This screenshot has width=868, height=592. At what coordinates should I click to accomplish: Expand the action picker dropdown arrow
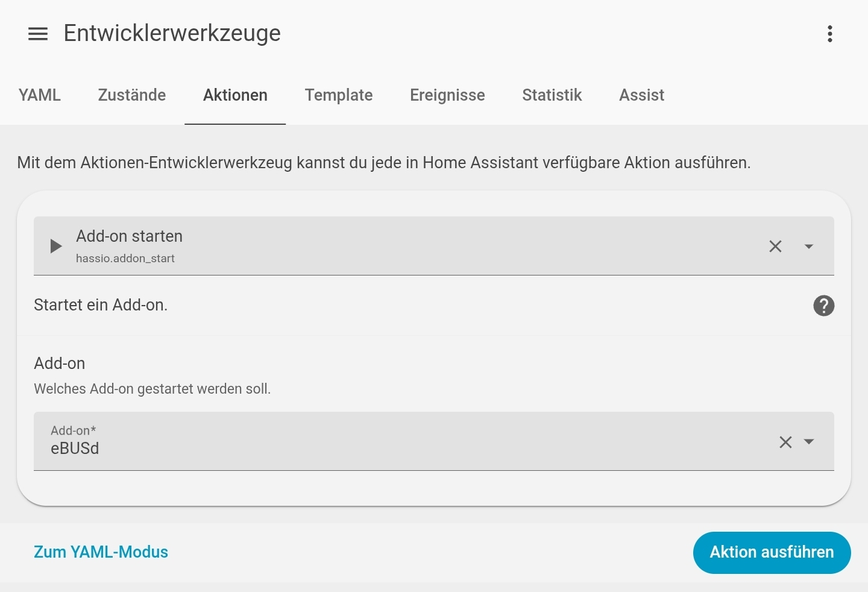pyautogui.click(x=809, y=246)
